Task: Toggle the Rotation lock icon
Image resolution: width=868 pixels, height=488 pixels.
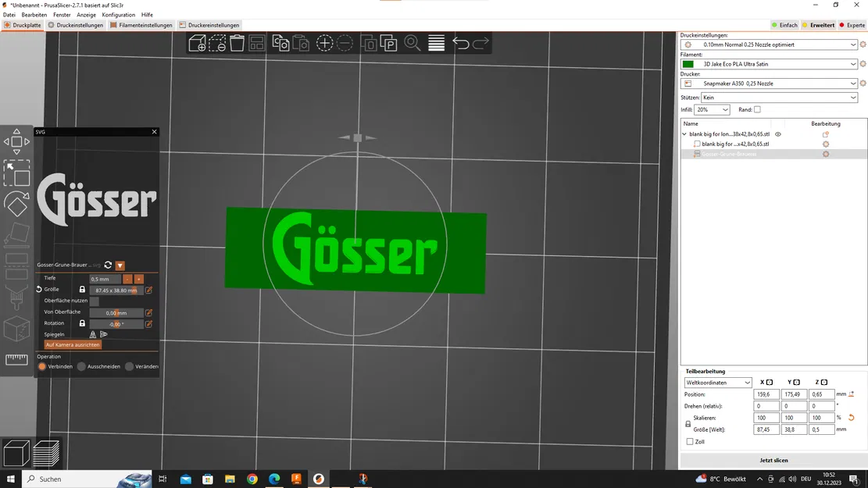Action: 82,323
